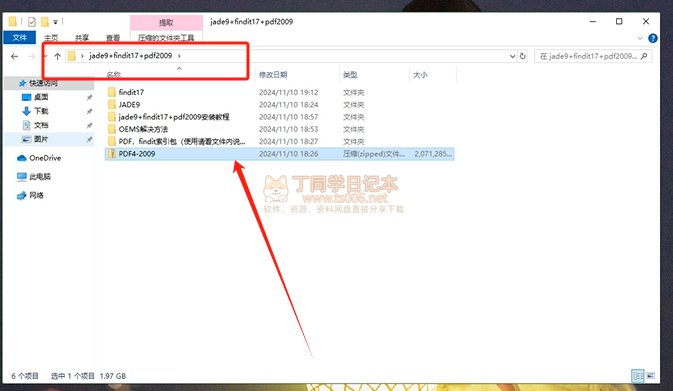The image size is (673, 391).
Task: Sort by the 修改日期 column header
Action: 273,75
